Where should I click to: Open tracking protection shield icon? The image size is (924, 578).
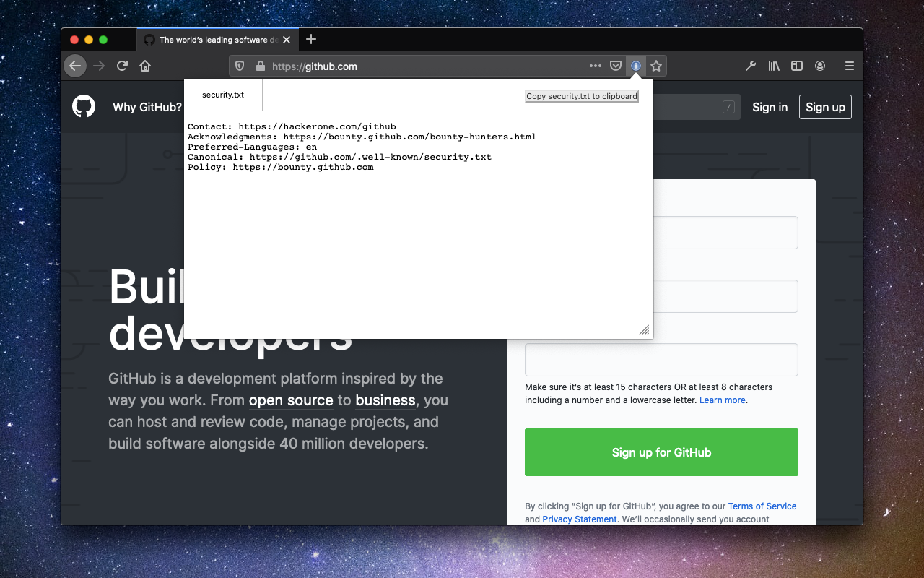[x=240, y=66]
